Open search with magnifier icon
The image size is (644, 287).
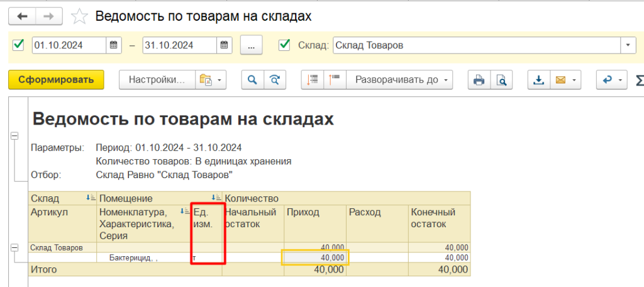(x=253, y=79)
